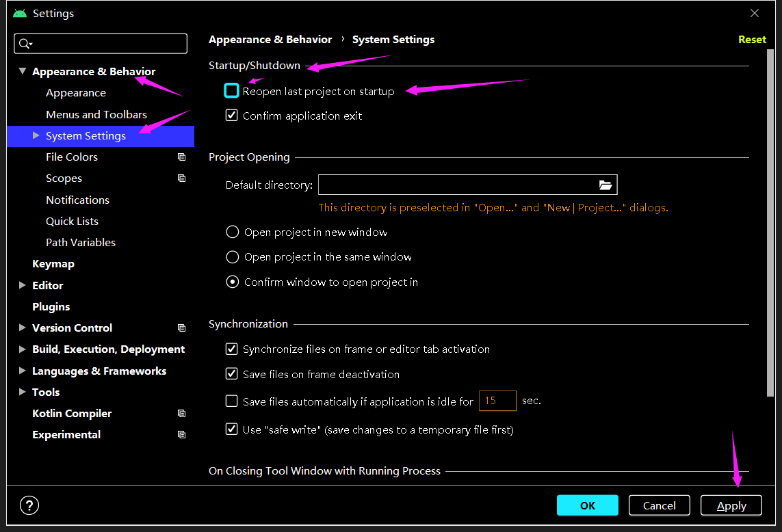This screenshot has height=532, width=782.
Task: Click the Apply button
Action: 731,505
